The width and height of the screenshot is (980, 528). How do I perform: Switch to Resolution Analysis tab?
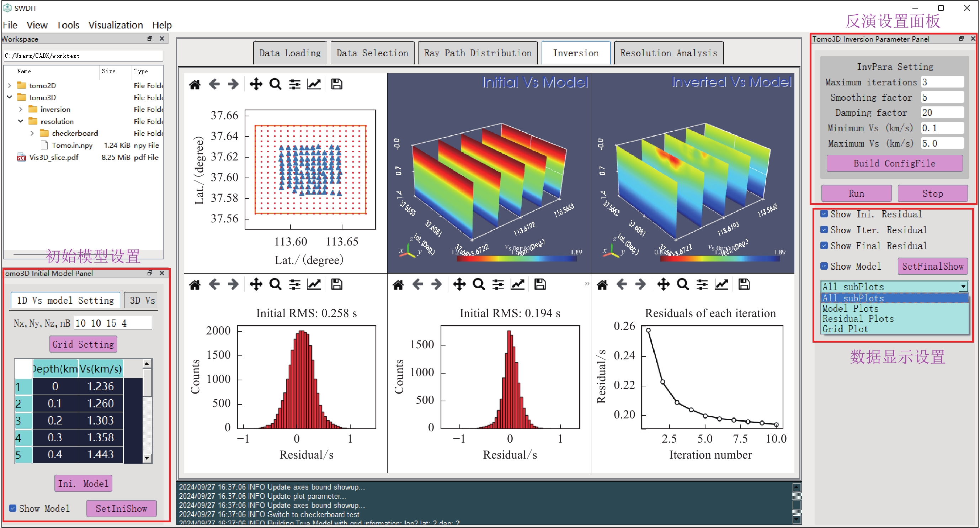tap(668, 53)
